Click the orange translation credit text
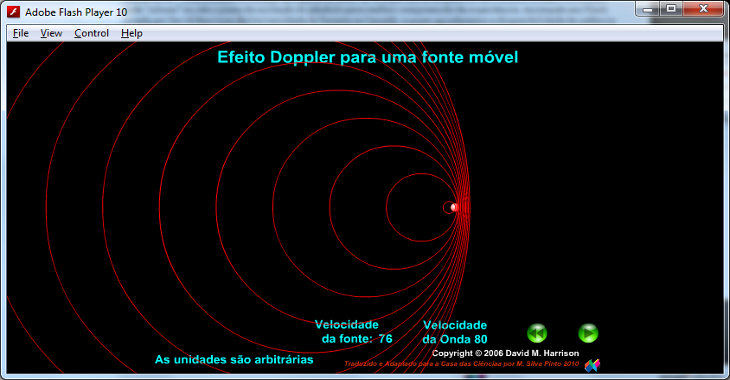730x380 pixels. (462, 364)
